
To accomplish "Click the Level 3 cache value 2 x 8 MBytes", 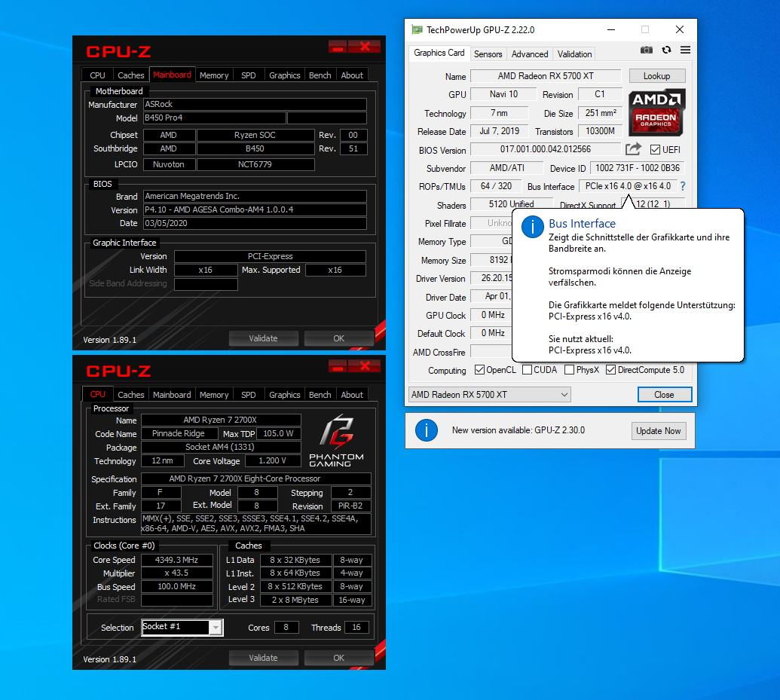I will pyautogui.click(x=295, y=600).
